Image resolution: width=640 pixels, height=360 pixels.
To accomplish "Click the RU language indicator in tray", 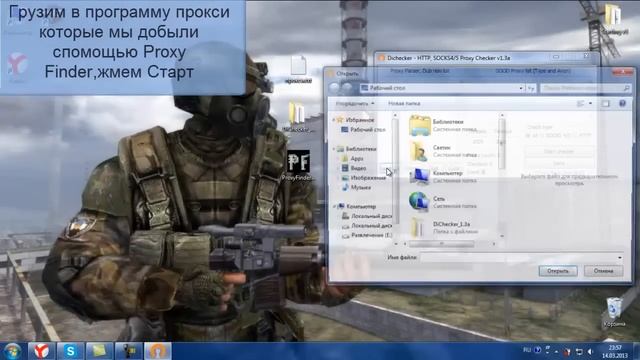I will click(527, 350).
